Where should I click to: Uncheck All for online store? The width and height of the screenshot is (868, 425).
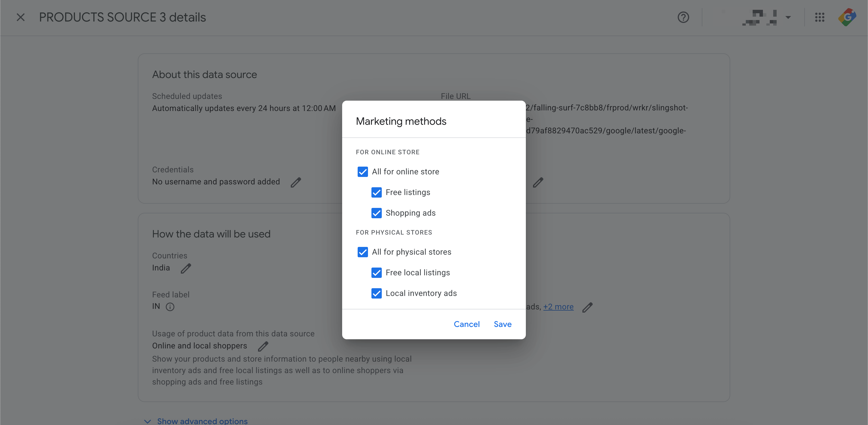click(363, 172)
